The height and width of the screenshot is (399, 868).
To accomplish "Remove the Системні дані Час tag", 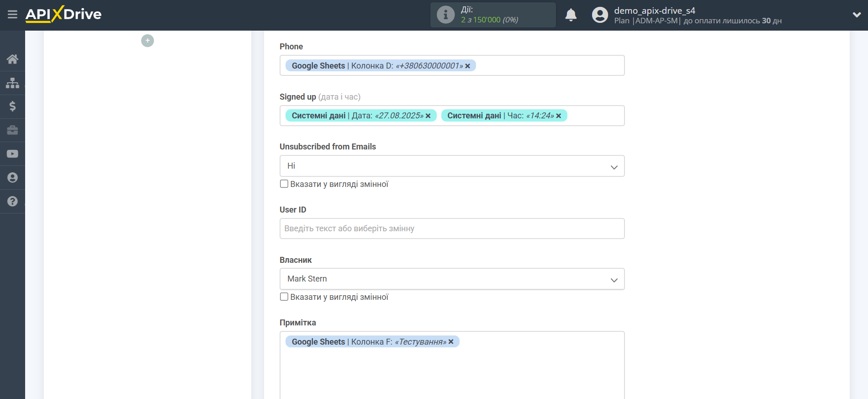I will (x=558, y=116).
